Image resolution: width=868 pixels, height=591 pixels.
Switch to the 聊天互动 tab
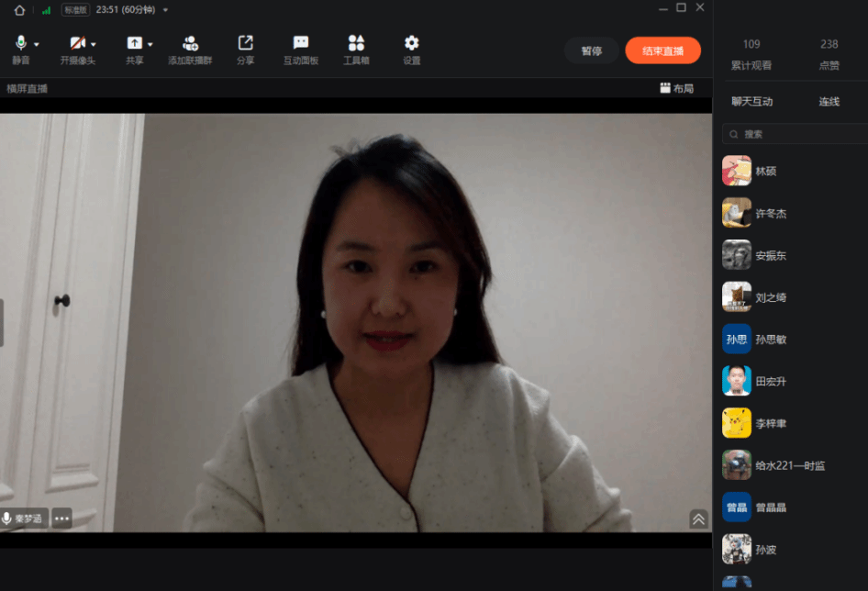coord(751,102)
